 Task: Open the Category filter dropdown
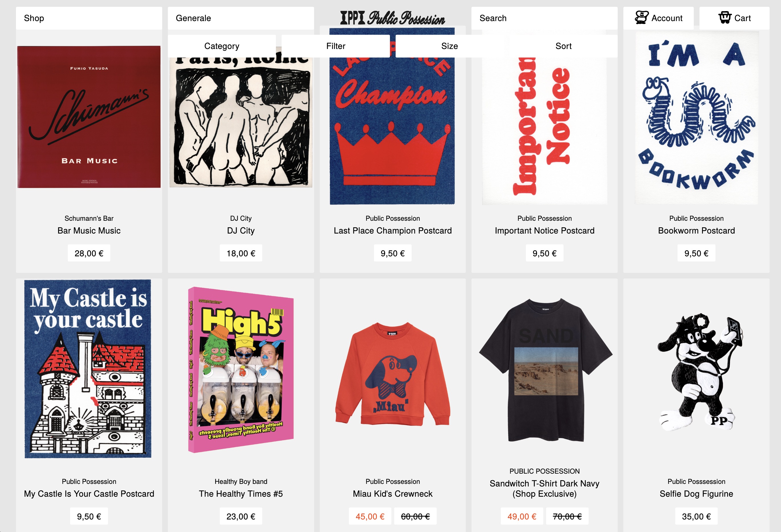coord(222,46)
